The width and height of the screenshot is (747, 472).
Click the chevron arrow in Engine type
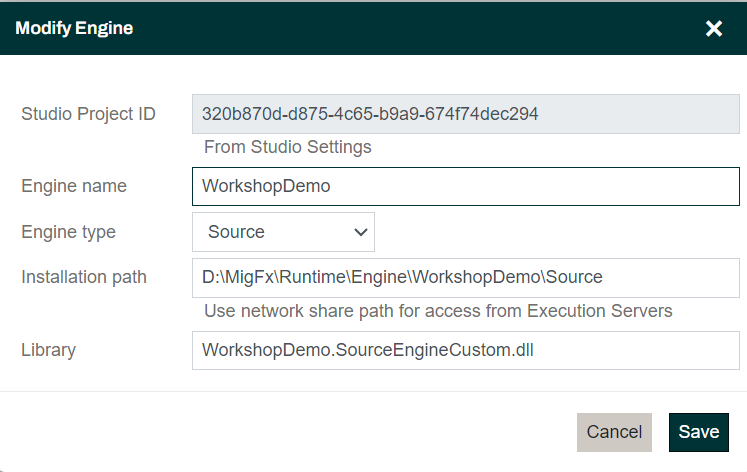[x=361, y=232]
